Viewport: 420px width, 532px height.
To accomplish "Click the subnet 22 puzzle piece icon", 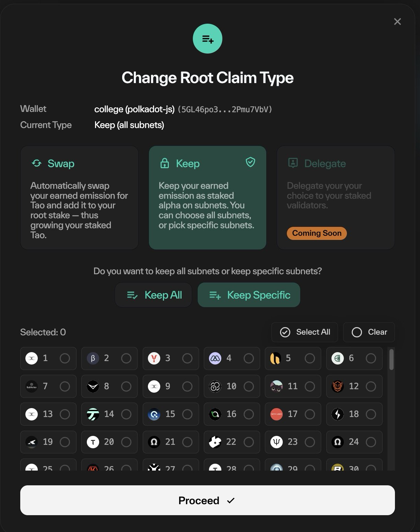I will (x=215, y=442).
